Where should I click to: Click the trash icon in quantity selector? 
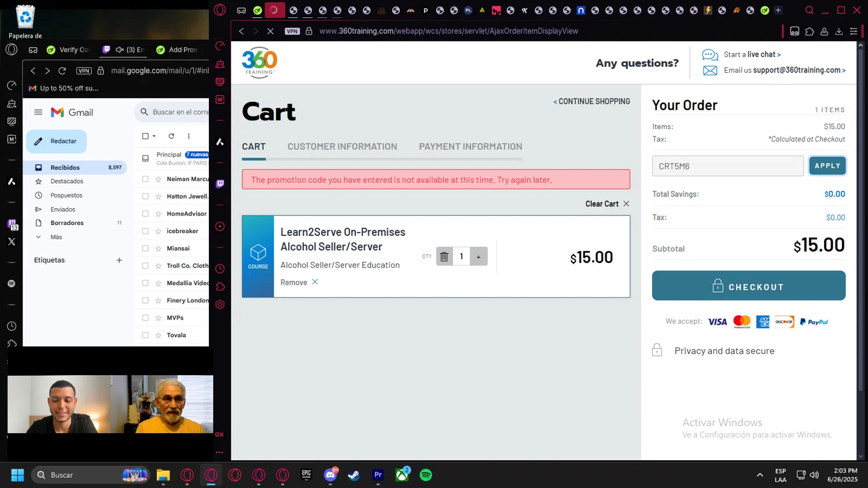444,256
